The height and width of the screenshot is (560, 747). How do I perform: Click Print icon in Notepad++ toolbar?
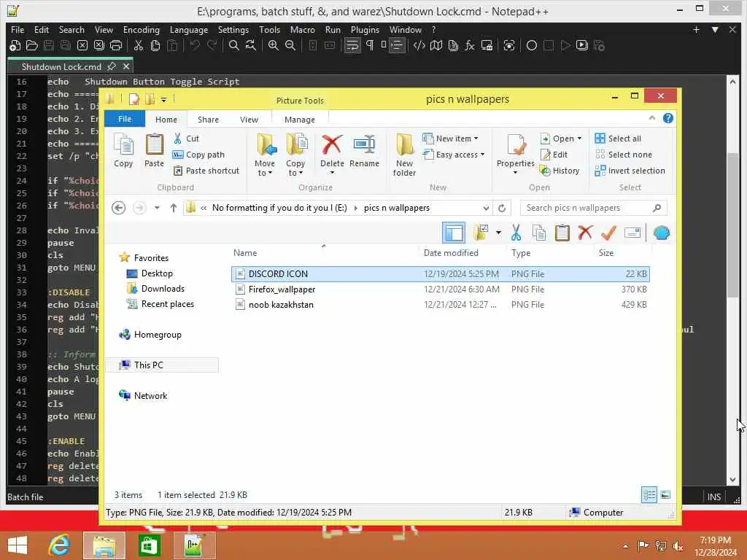(116, 46)
